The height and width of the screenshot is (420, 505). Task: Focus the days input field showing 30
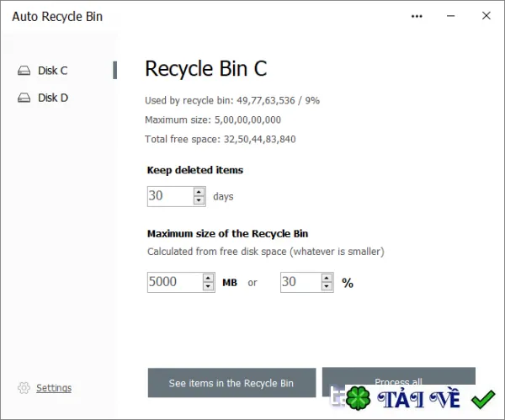pyautogui.click(x=171, y=196)
